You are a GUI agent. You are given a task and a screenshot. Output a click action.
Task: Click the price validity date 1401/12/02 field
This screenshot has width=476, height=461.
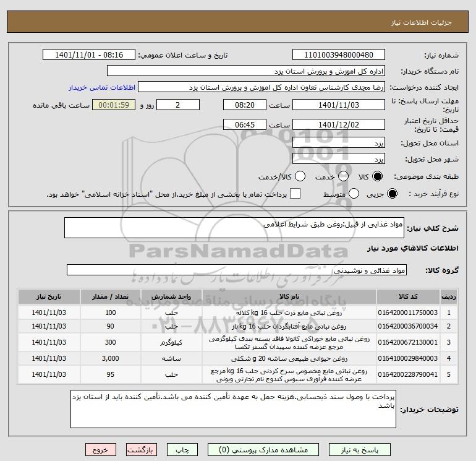pyautogui.click(x=339, y=124)
